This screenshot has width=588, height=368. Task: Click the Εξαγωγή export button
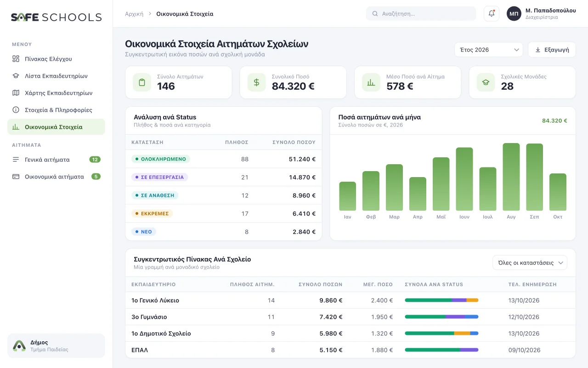pyautogui.click(x=552, y=50)
